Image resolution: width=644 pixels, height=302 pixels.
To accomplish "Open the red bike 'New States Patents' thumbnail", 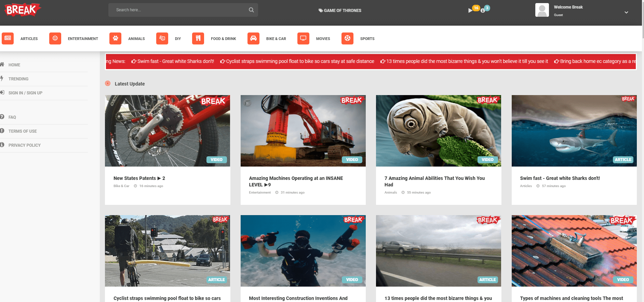I will (x=167, y=131).
